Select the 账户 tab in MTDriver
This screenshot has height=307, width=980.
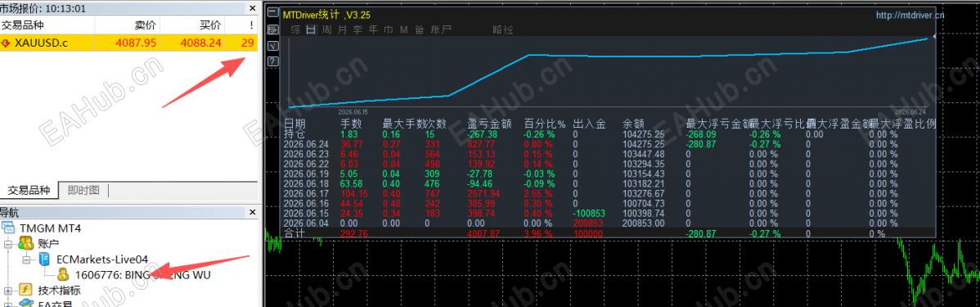pyautogui.click(x=441, y=29)
